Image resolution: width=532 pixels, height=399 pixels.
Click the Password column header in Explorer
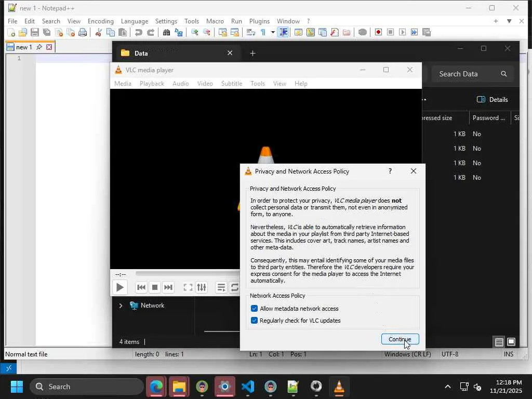[x=489, y=118]
